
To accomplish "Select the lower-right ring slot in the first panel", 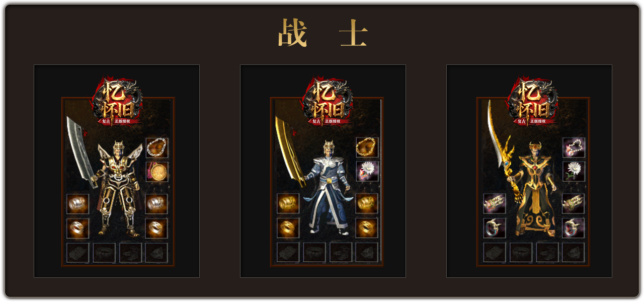I will 157,228.
